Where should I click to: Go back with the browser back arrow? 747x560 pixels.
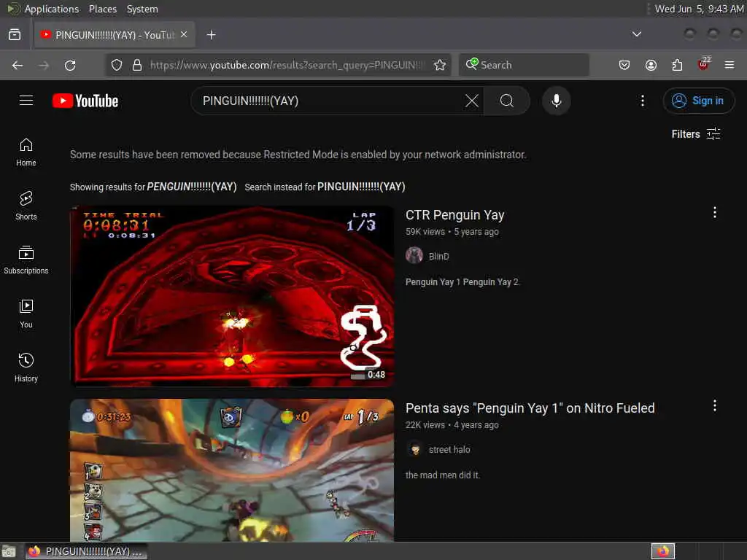[x=18, y=65]
